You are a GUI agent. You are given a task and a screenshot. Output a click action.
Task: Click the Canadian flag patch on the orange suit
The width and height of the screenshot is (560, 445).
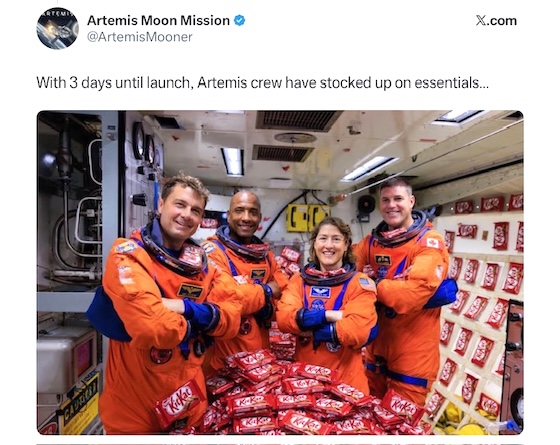point(432,243)
